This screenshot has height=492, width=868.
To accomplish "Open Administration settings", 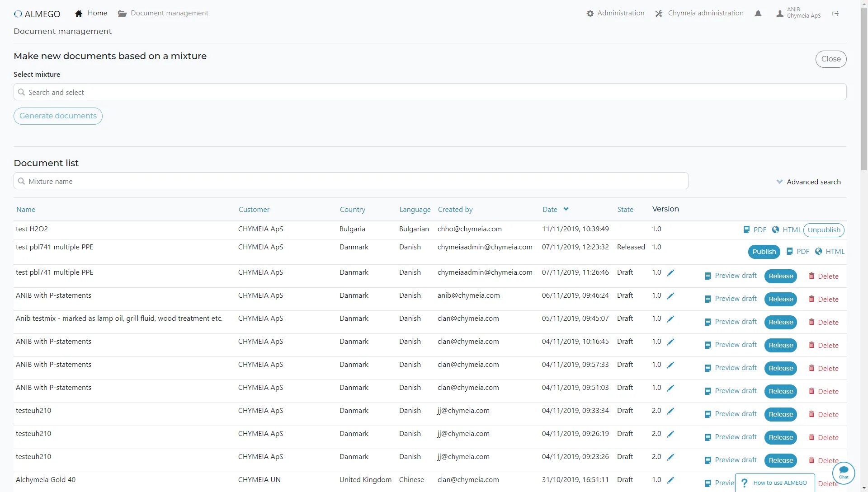I will click(615, 13).
